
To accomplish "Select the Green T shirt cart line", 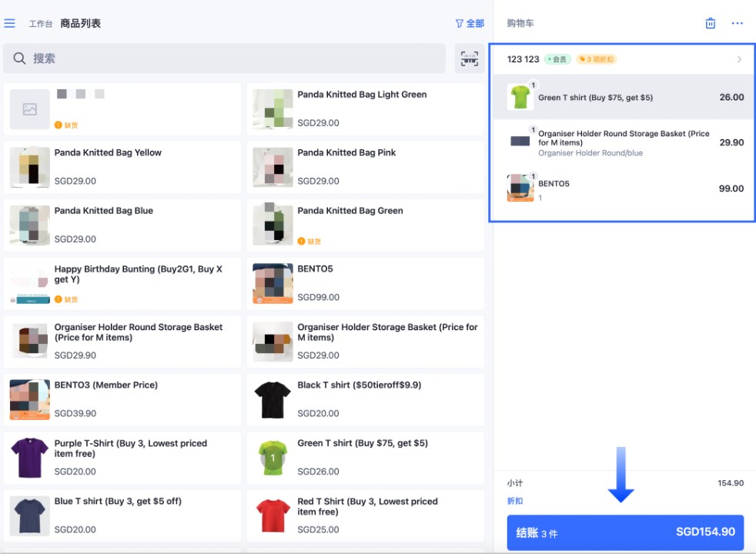I will pos(624,97).
